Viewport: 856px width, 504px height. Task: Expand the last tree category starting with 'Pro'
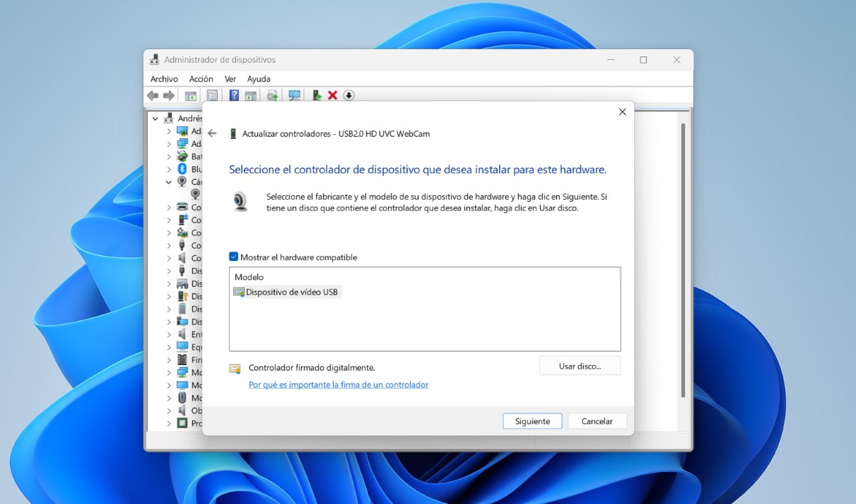click(x=169, y=423)
